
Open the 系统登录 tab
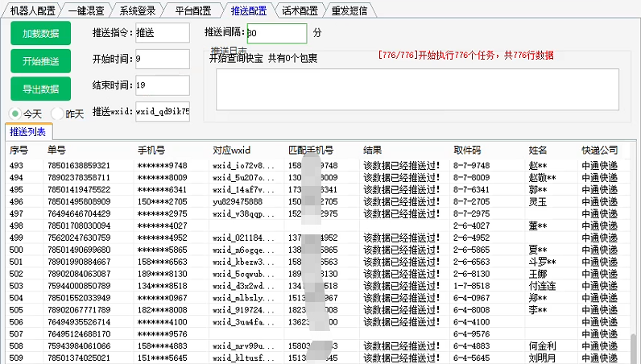tap(138, 10)
